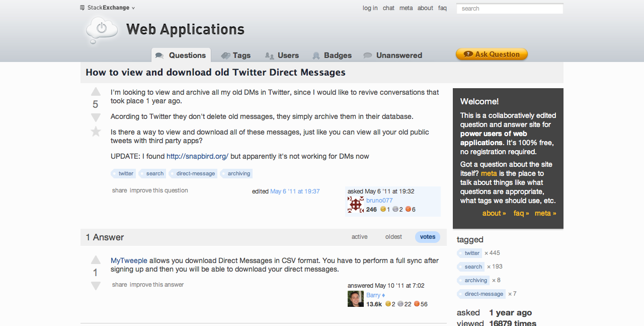644x326 pixels.
Task: Open the direct-message tag in tagged sidebar
Action: (481, 294)
